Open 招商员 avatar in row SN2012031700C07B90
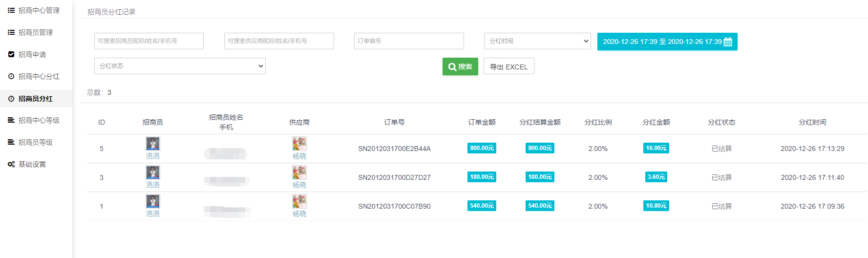Image resolution: width=868 pixels, height=258 pixels. point(153,201)
